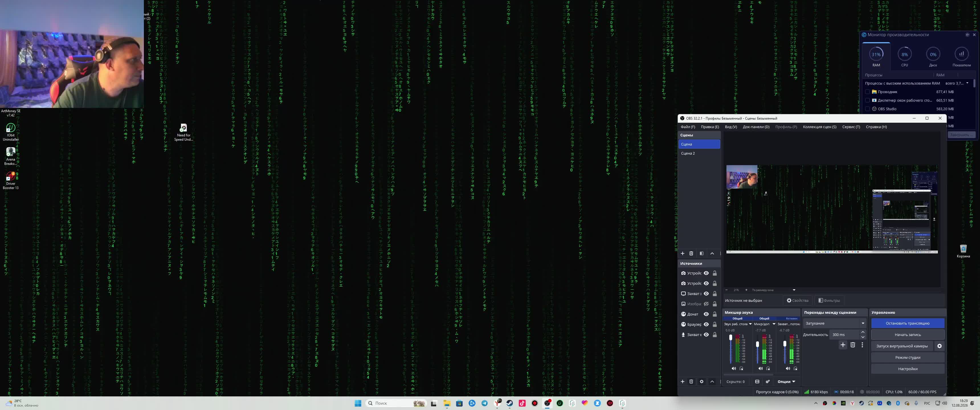Mute the Звук раб. стола channel

734,368
